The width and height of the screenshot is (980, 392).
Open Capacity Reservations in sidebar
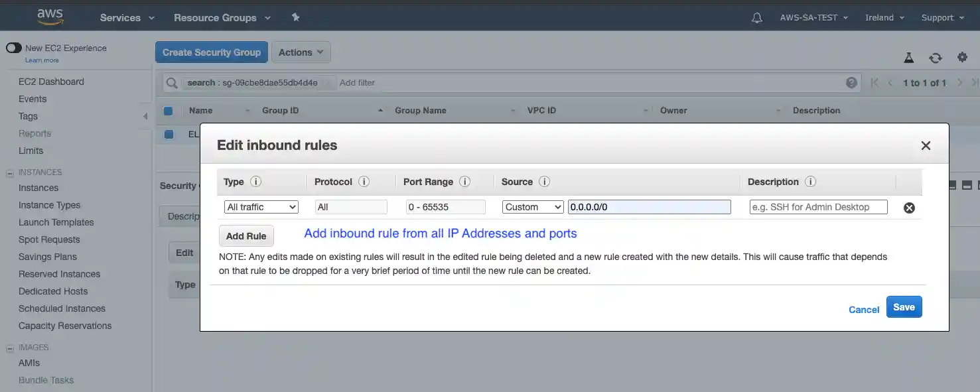pos(65,326)
